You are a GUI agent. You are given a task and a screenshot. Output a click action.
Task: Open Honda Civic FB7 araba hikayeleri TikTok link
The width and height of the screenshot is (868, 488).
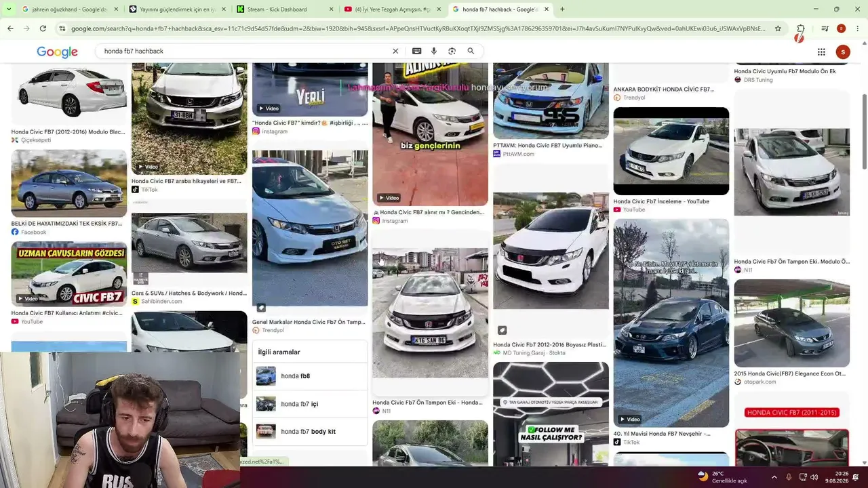186,181
